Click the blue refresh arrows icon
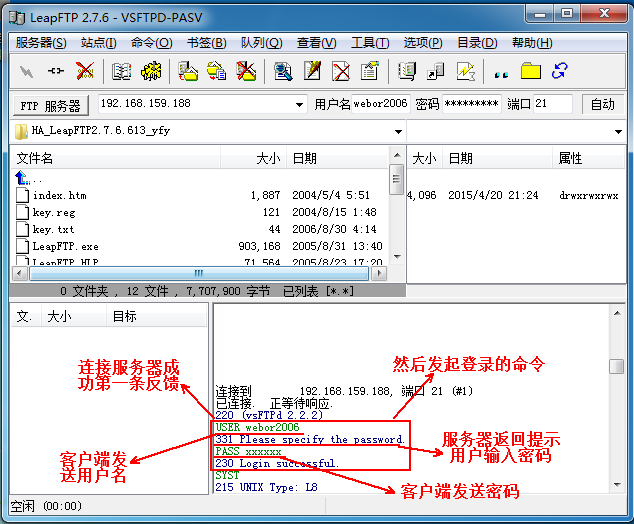The image size is (634, 524). (560, 71)
